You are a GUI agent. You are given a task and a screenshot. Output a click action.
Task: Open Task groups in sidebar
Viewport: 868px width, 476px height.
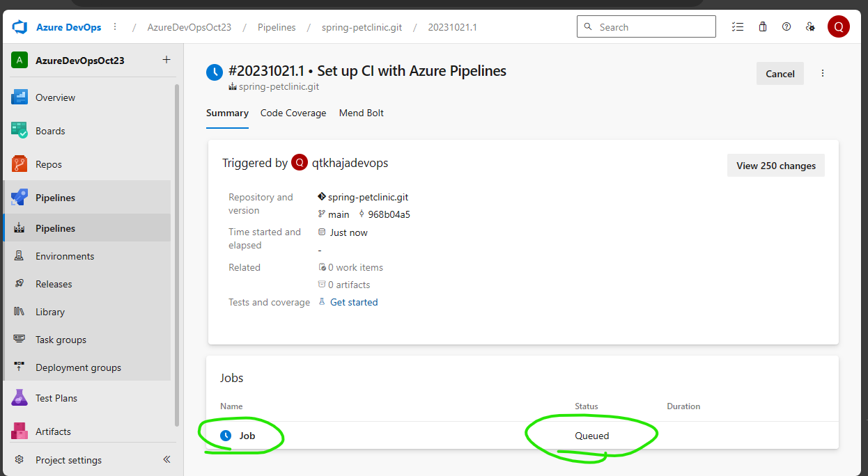[x=87, y=340]
